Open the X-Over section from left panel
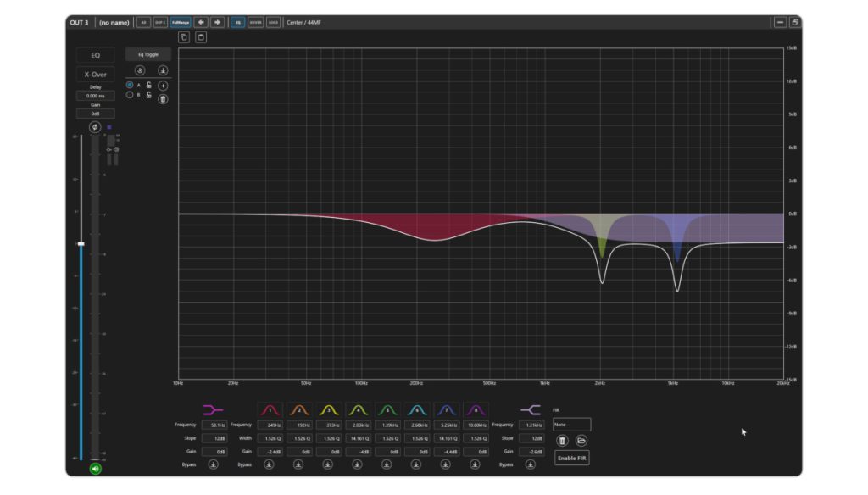The height and width of the screenshot is (495, 868). point(95,75)
